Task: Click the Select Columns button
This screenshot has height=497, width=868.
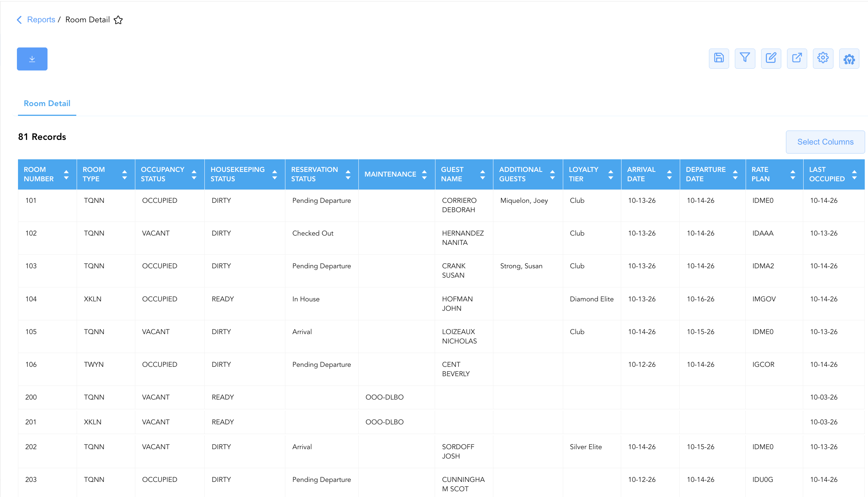Action: pos(825,142)
